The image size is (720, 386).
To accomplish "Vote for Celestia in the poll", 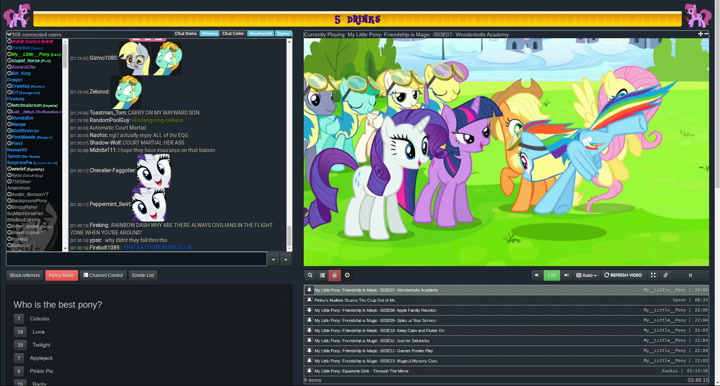I will [x=19, y=319].
